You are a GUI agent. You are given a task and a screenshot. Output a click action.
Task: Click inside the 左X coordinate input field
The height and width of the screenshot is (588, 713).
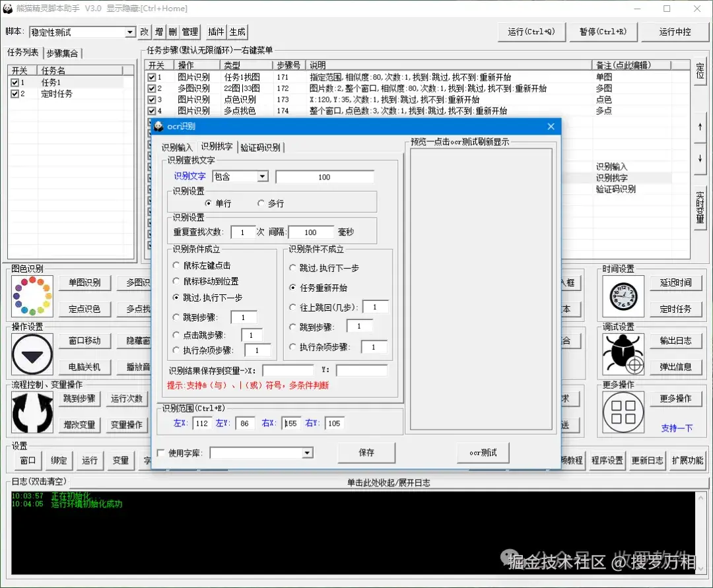click(202, 423)
